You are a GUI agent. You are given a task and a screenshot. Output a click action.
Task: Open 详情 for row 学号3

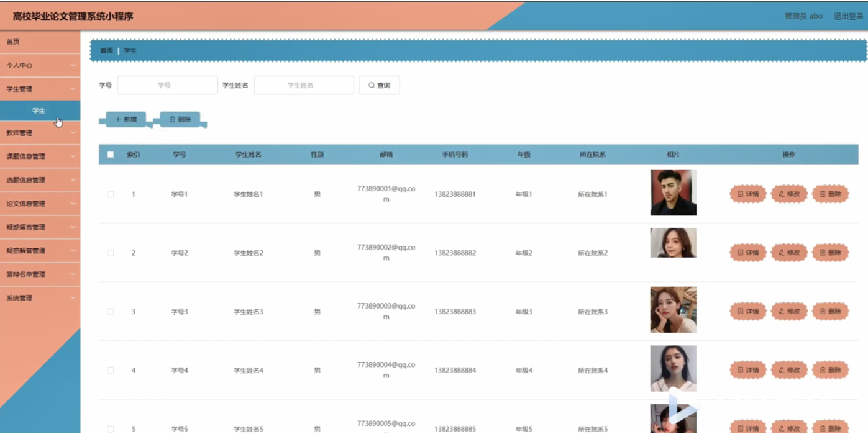tap(748, 312)
